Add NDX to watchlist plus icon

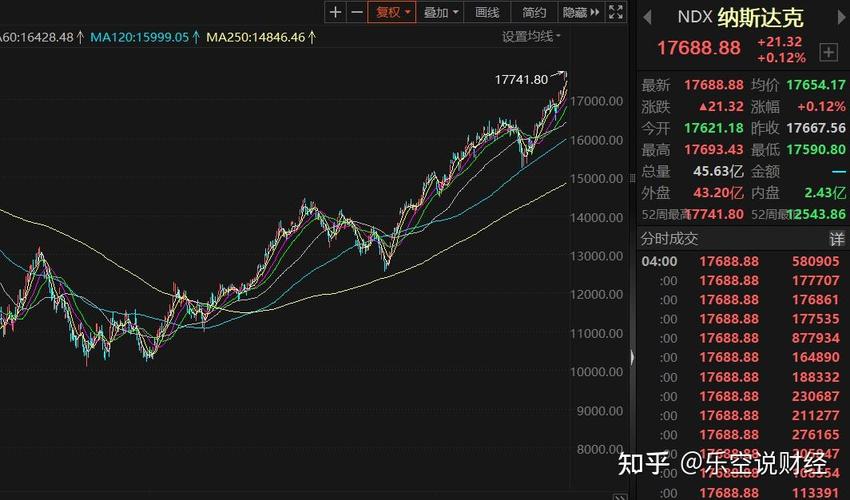(x=828, y=51)
